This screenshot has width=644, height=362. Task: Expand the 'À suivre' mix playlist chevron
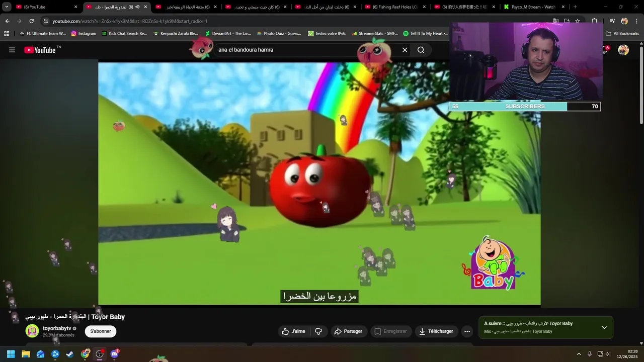tap(604, 327)
